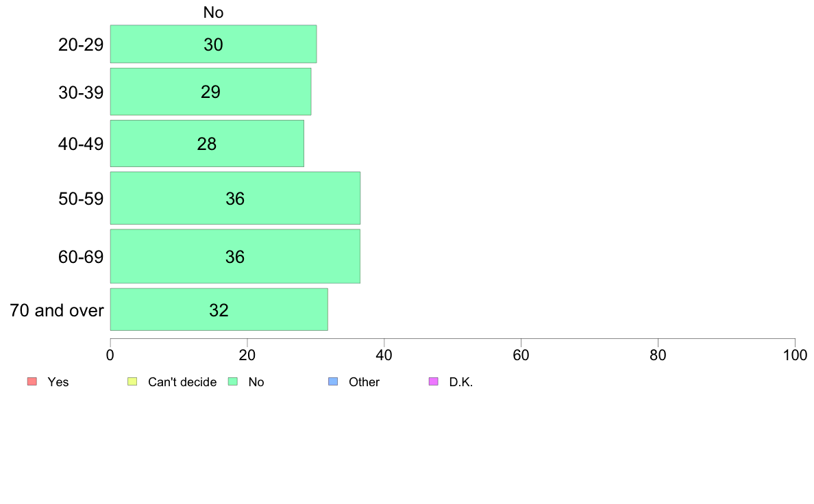Screen dimensions: 814x504
Task: Click the Other legend text
Action: point(364,382)
